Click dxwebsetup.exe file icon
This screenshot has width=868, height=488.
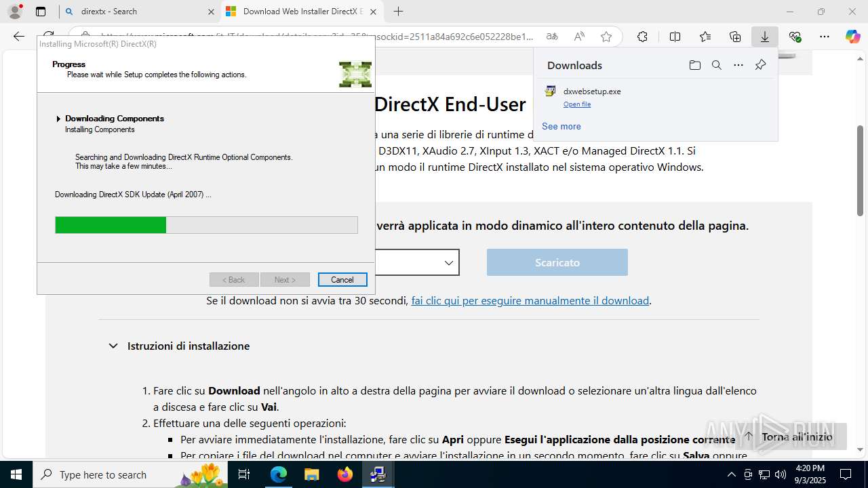tap(550, 91)
